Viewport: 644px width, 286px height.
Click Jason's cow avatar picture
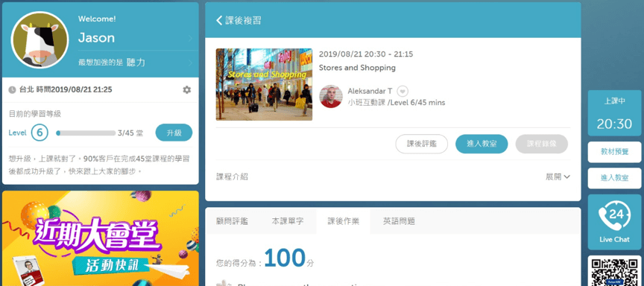pos(40,39)
